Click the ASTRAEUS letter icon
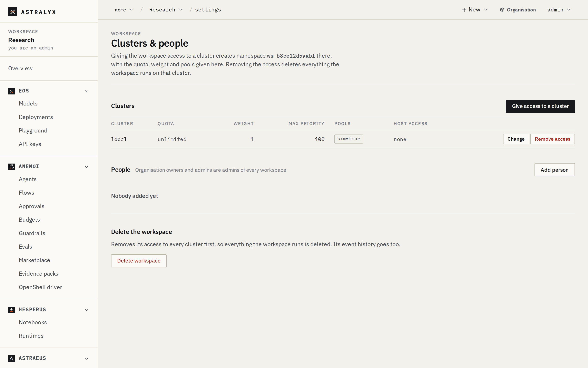 tap(11, 359)
